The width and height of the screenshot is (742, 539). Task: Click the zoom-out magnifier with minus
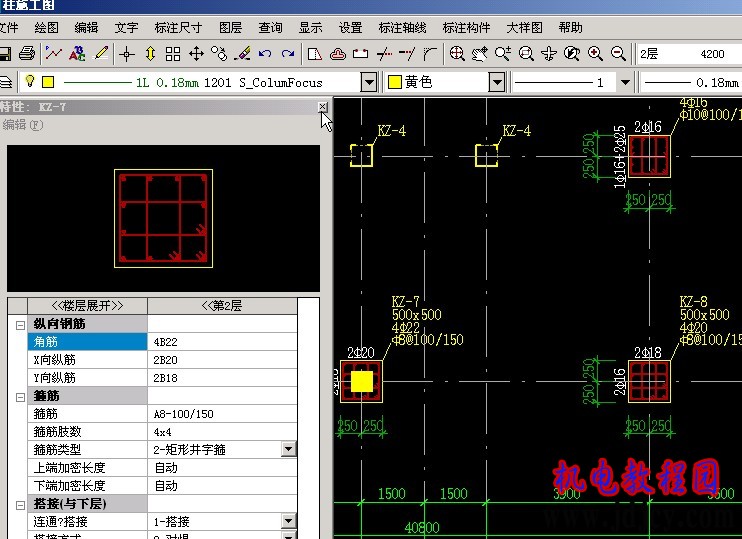[618, 53]
